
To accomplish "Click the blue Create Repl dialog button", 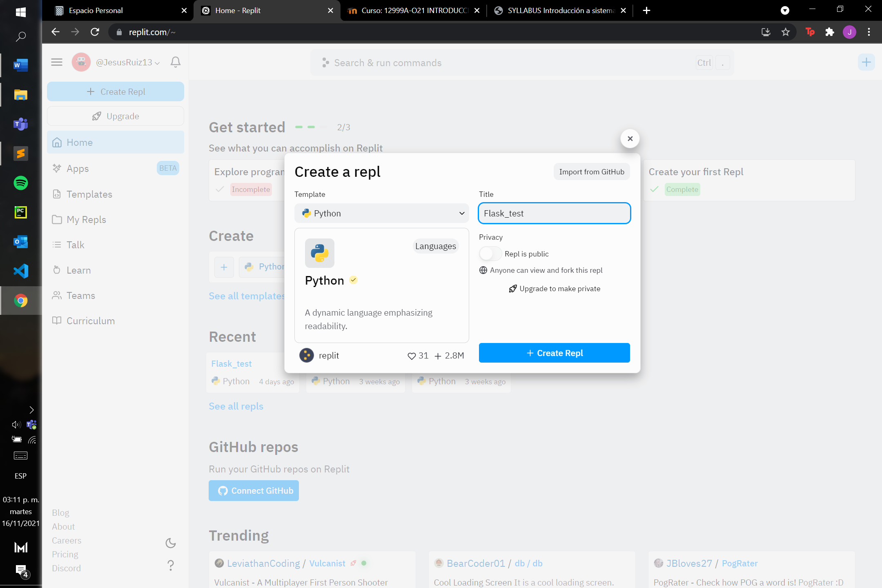I will point(554,353).
